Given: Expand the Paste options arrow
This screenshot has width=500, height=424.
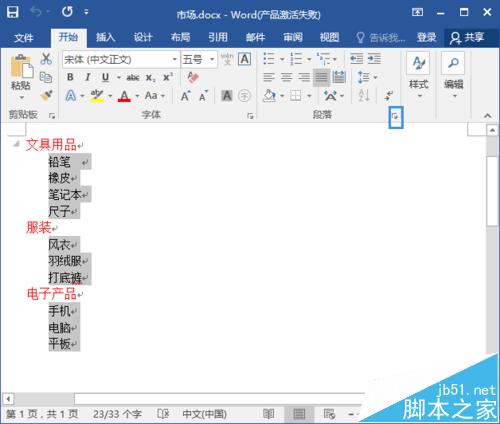Looking at the screenshot, I should point(22,97).
